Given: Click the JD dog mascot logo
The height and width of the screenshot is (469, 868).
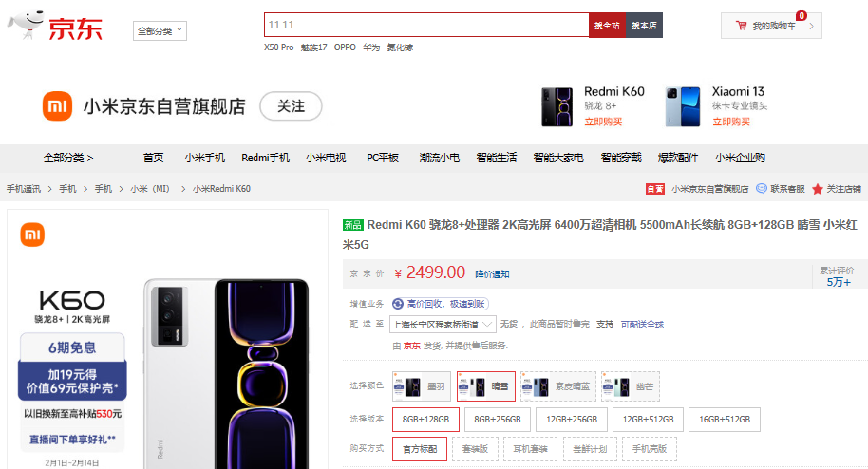Looking at the screenshot, I should [x=26, y=25].
